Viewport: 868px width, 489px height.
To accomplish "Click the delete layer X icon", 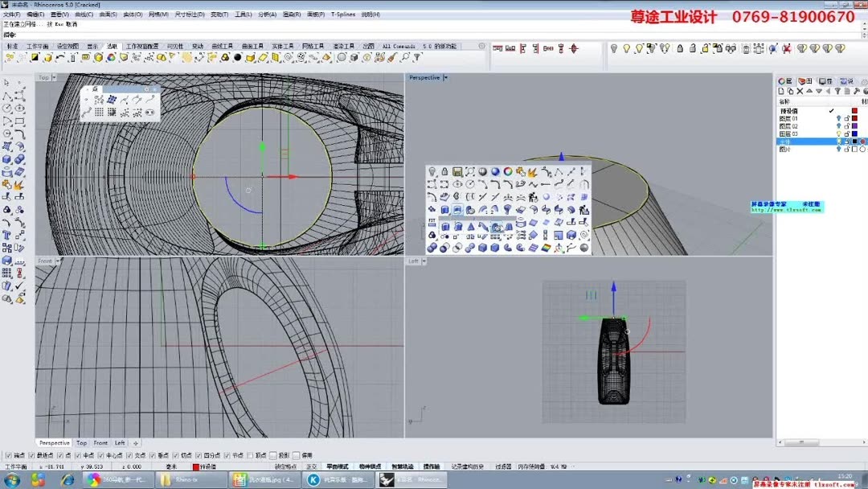I will tap(800, 92).
